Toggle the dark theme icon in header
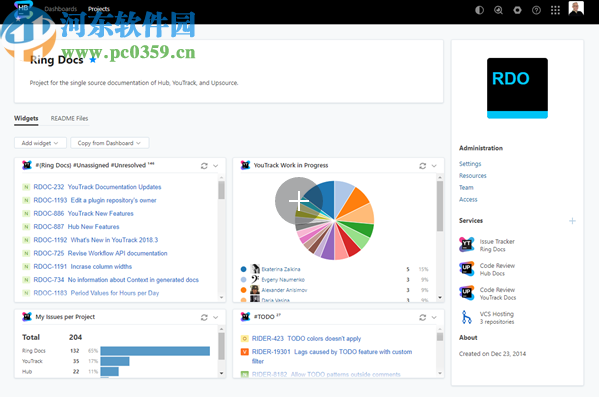Image resolution: width=608 pixels, height=397 pixels. pos(479,10)
